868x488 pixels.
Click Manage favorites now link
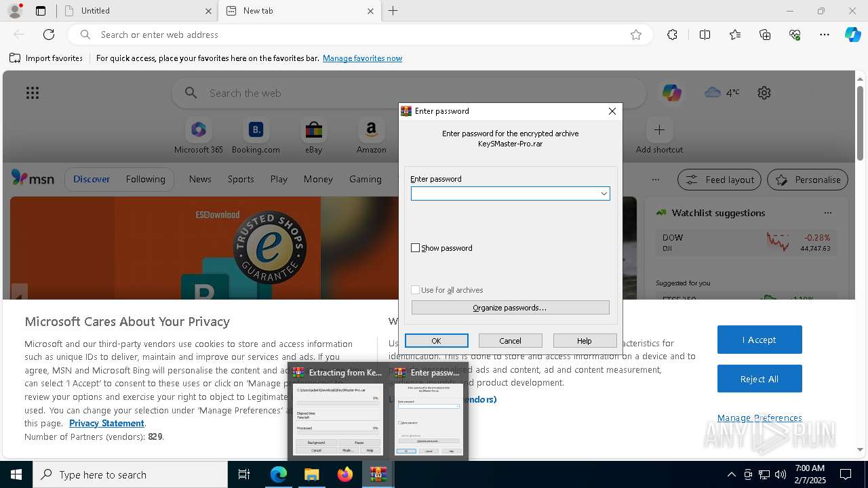[362, 58]
